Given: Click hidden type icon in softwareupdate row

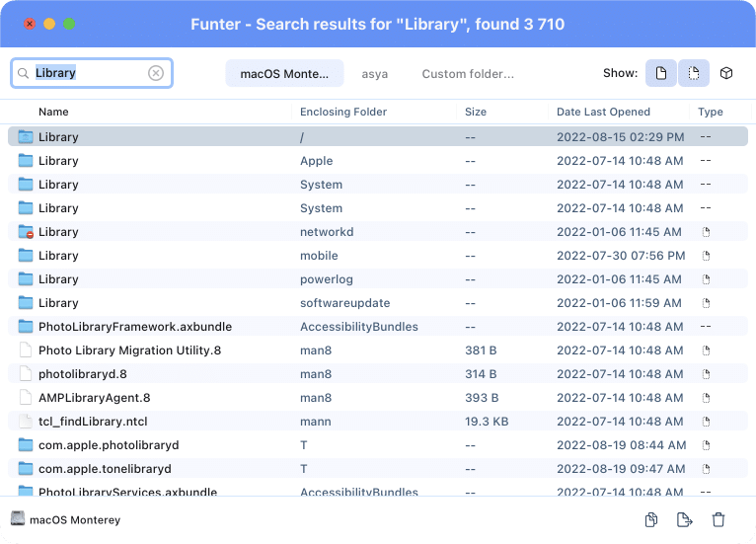Looking at the screenshot, I should click(x=706, y=303).
